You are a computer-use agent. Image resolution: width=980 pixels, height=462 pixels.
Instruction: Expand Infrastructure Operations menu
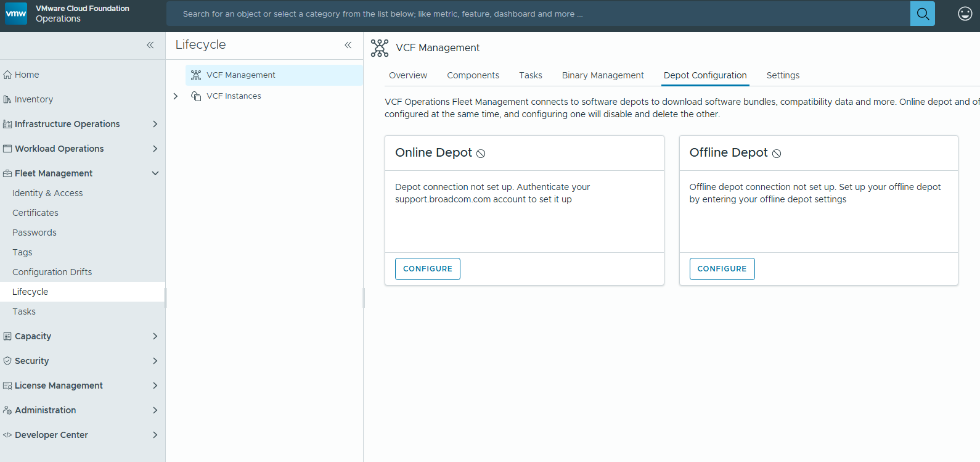coord(155,124)
